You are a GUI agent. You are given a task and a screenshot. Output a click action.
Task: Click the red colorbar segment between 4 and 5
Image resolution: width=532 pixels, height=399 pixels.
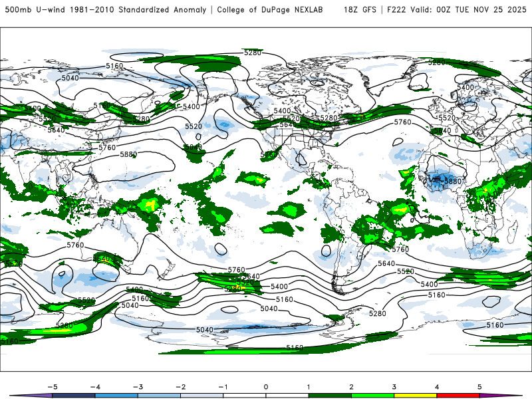point(458,396)
